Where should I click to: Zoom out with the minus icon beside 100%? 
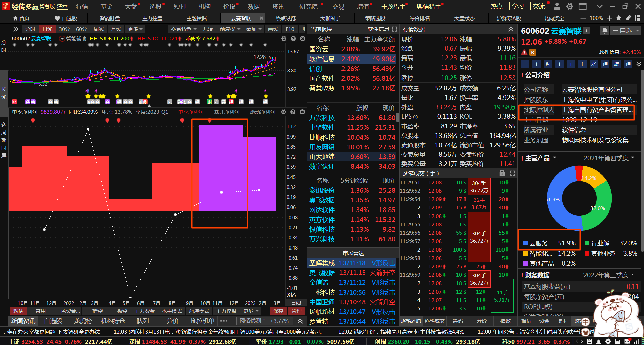[583, 18]
